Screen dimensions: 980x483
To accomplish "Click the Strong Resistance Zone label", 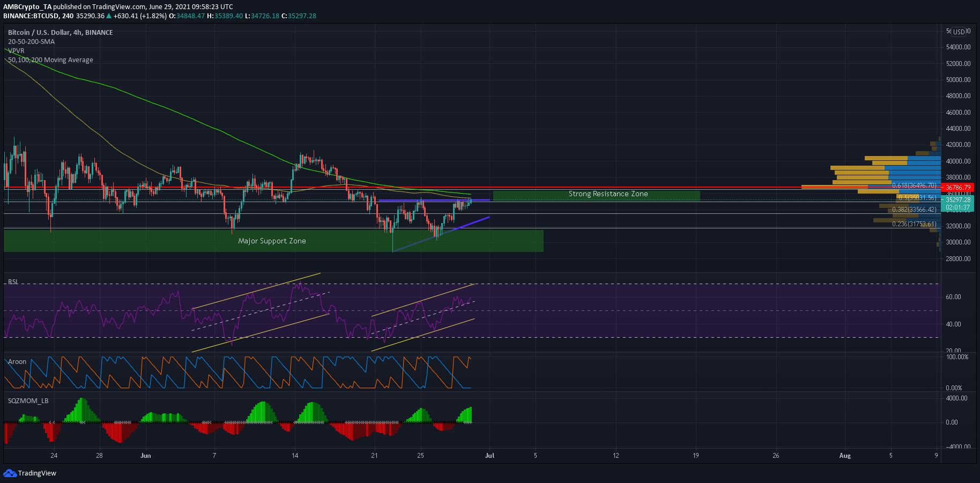I will tap(608, 194).
